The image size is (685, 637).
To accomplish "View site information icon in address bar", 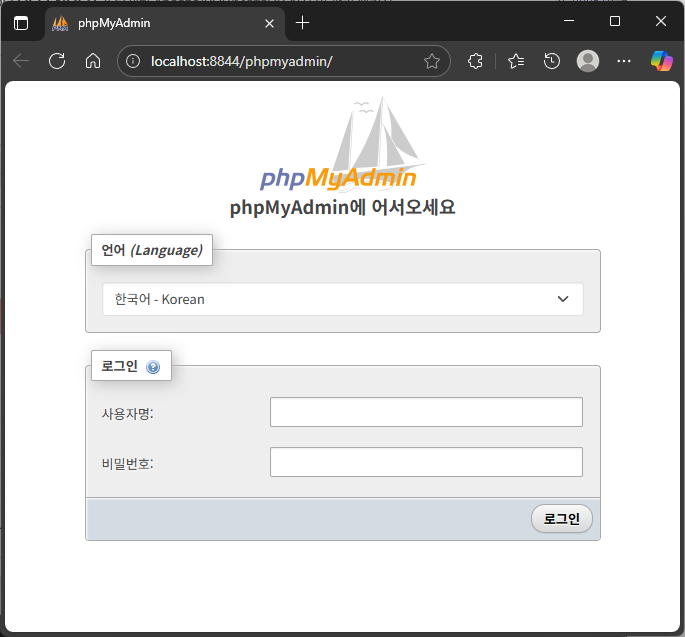I will click(x=133, y=61).
